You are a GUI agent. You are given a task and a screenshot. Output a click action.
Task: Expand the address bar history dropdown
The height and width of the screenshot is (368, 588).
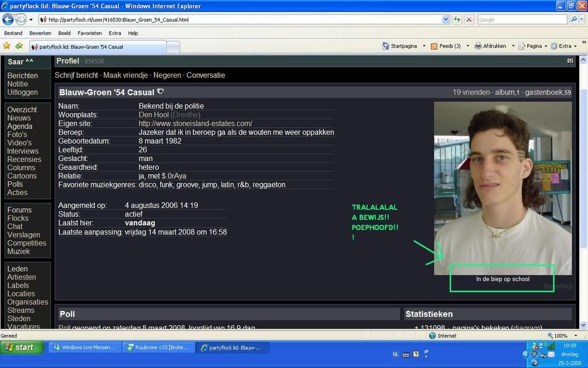point(446,20)
